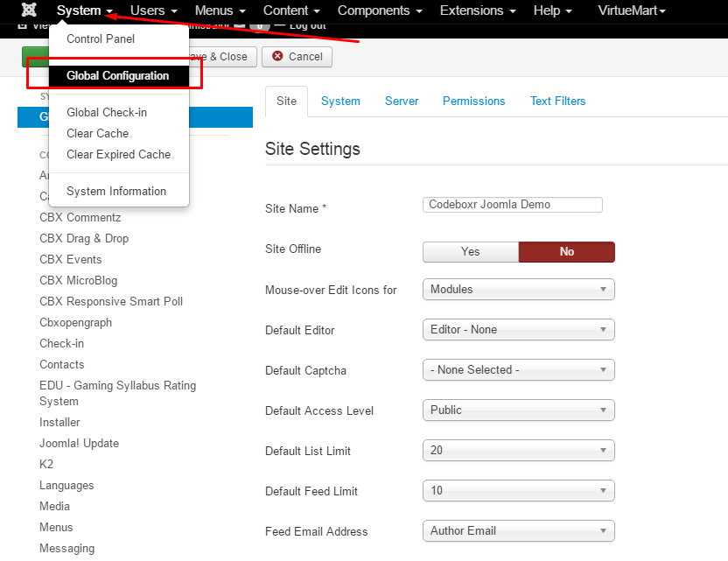Open the Default Access Level dropdown
Screen dimensions: 728x561
[x=519, y=410]
